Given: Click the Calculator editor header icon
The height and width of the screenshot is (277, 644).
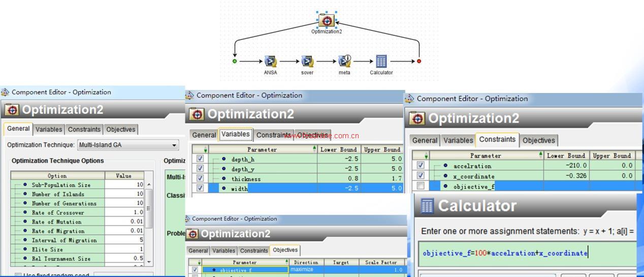Looking at the screenshot, I should (427, 206).
